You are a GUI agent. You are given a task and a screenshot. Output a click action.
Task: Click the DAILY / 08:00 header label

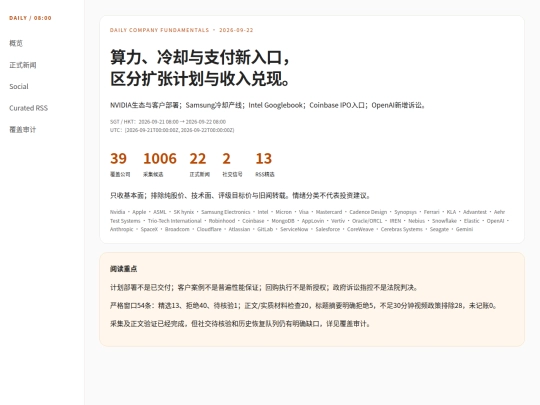[30, 18]
